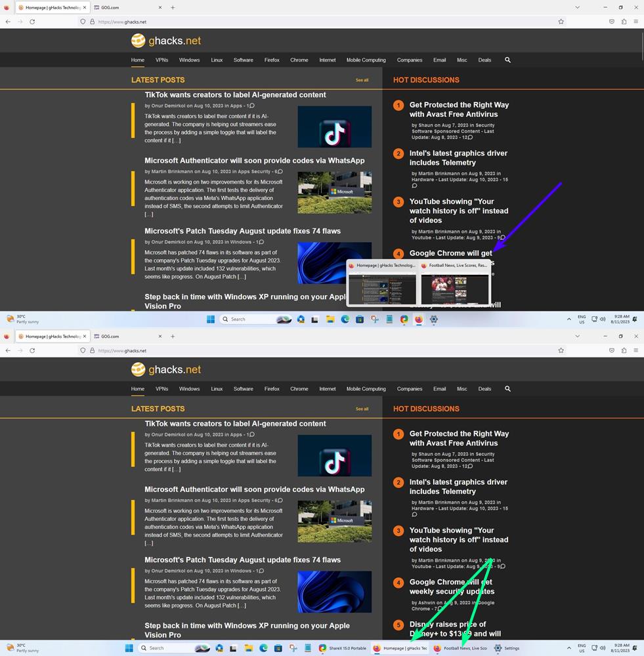Open hamburger menu in upper browser window

(636, 22)
